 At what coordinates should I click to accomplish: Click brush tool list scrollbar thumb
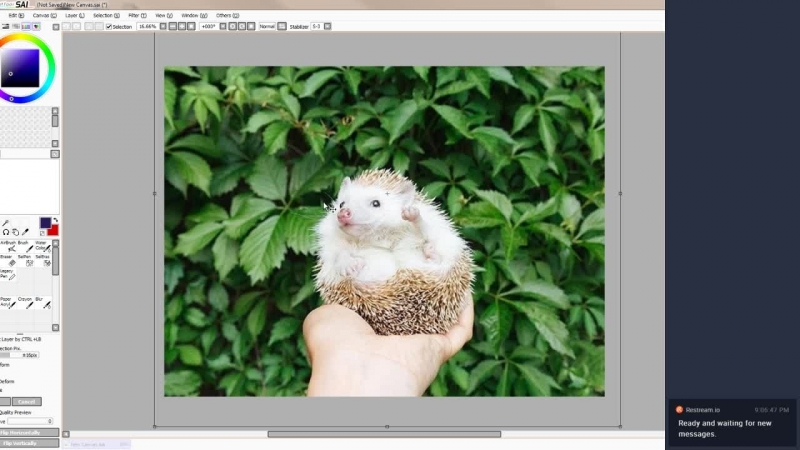pyautogui.click(x=56, y=261)
